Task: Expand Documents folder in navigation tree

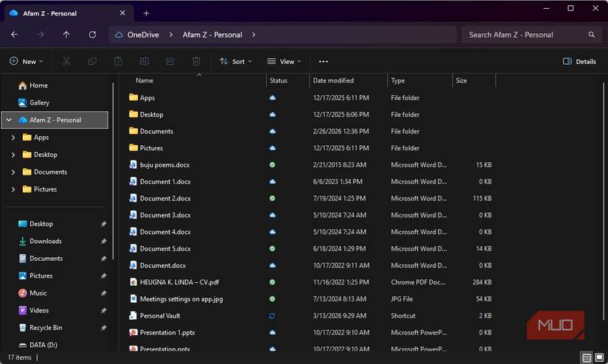Action: tap(13, 172)
